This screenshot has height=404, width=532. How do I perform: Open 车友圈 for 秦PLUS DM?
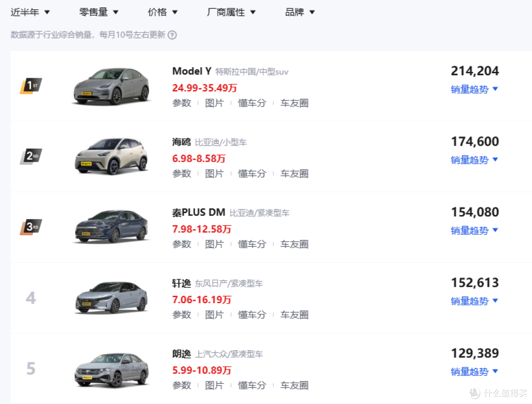tap(295, 244)
